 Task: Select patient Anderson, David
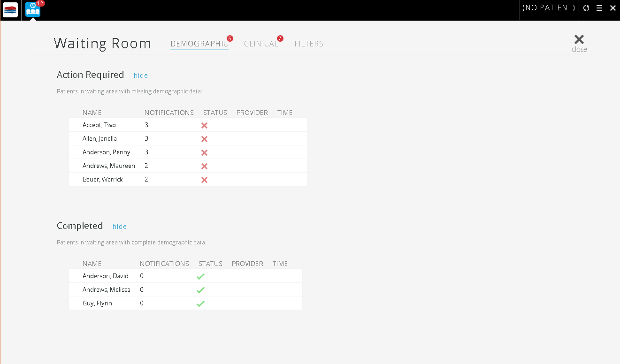106,276
